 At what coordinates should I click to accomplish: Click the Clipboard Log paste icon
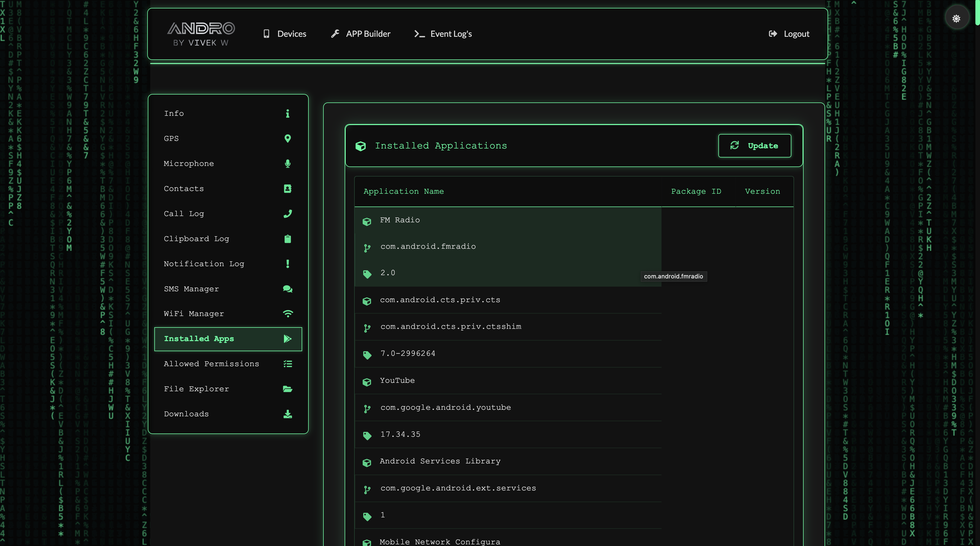(x=288, y=239)
